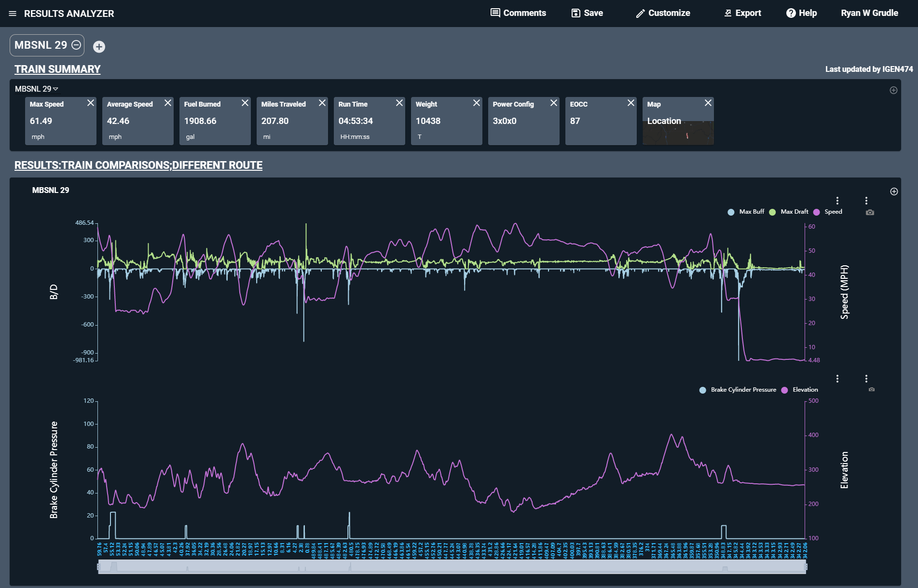Open the Comments menu
Image resolution: width=918 pixels, height=588 pixels.
519,13
